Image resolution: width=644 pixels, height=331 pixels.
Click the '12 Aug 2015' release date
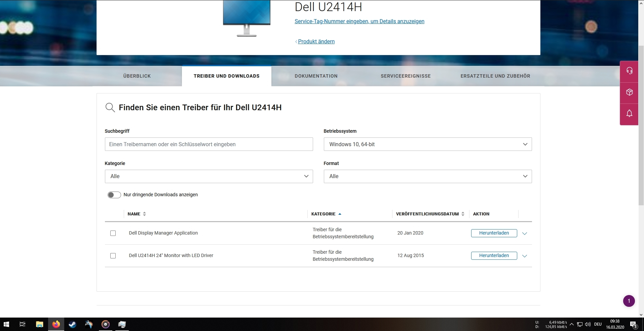(x=411, y=255)
